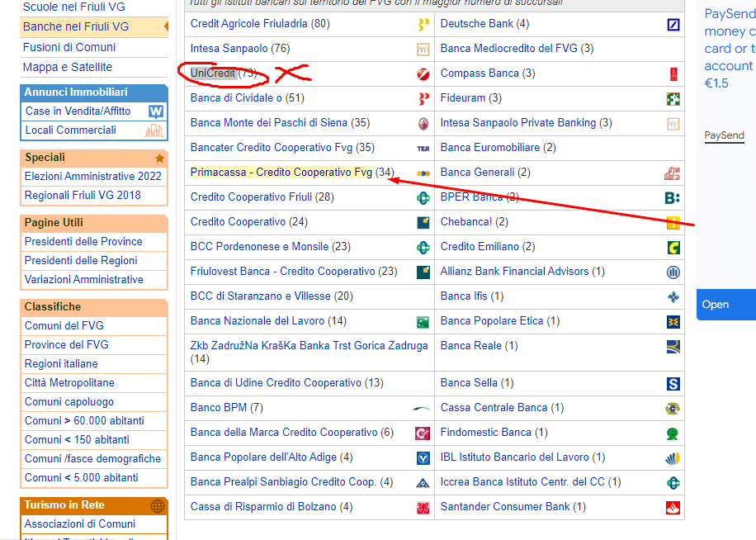Click the PaySend advertiser label
Viewport: 756px width, 540px height.
tap(724, 135)
